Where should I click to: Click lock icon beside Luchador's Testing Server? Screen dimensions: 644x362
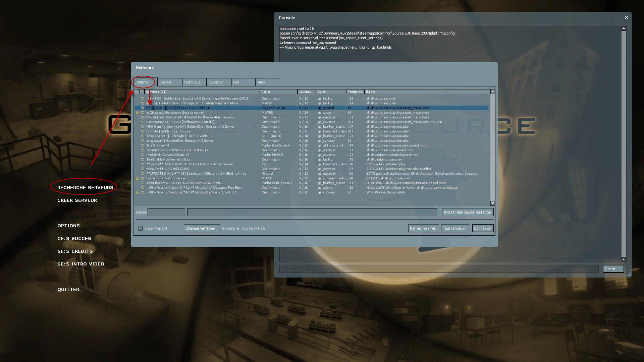tap(137, 178)
